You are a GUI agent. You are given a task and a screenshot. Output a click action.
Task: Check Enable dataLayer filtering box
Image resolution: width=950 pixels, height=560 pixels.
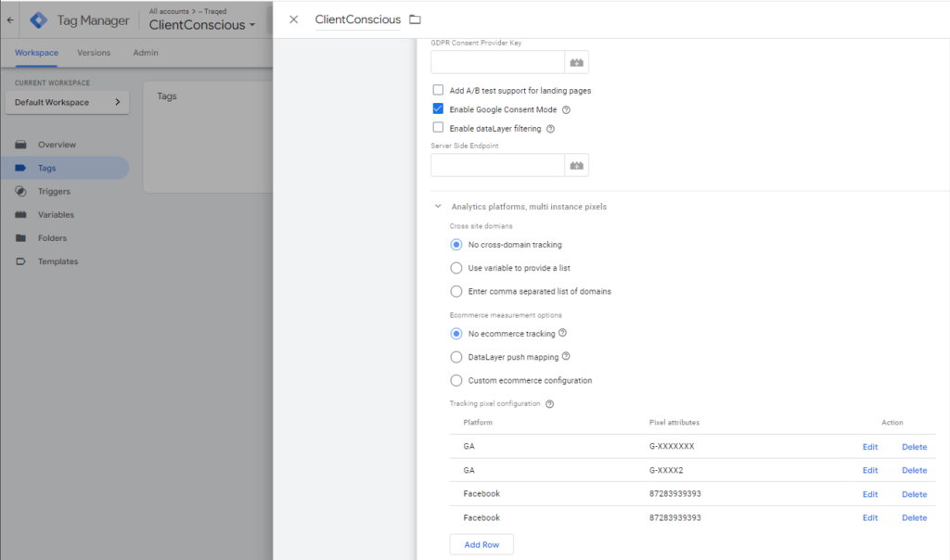coord(438,128)
